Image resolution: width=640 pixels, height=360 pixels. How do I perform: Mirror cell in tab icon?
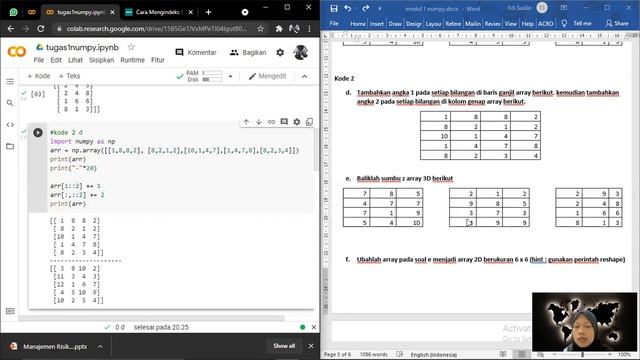click(309, 122)
